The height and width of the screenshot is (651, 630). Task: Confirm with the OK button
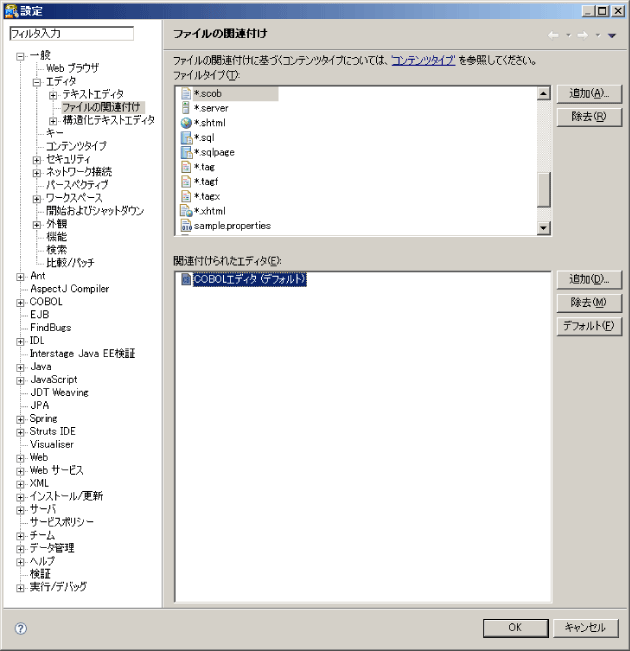pos(515,628)
